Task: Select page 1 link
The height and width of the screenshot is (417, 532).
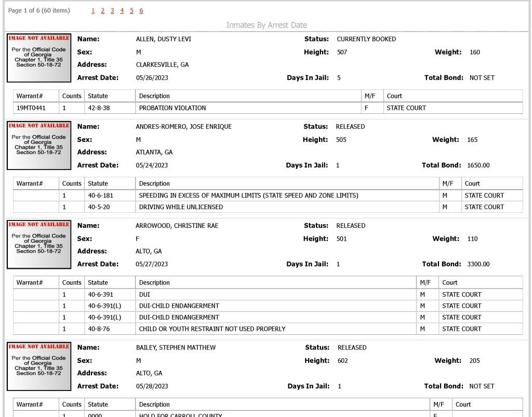Action: [x=93, y=11]
